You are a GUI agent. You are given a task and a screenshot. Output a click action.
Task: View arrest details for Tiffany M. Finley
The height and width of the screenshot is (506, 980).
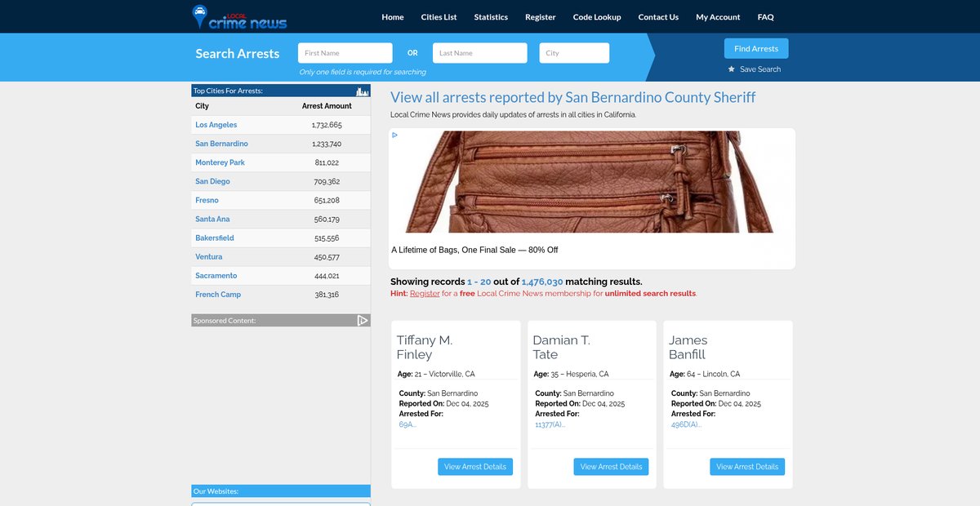point(475,467)
